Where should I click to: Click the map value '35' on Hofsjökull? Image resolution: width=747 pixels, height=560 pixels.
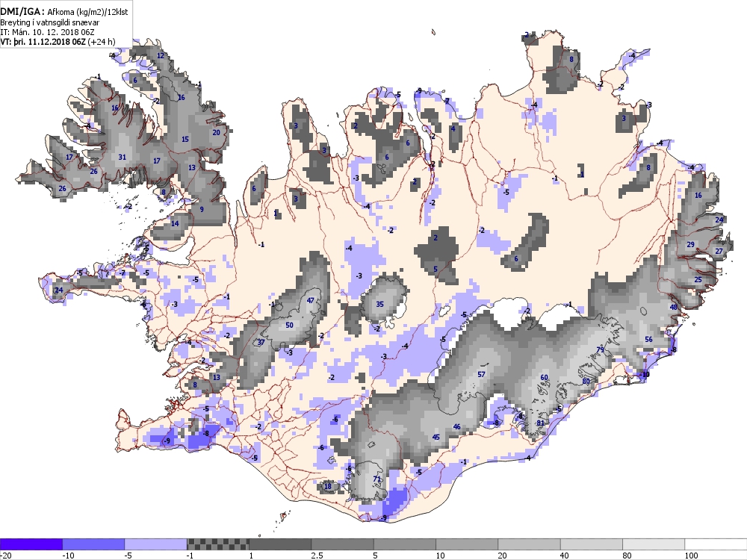tap(379, 305)
